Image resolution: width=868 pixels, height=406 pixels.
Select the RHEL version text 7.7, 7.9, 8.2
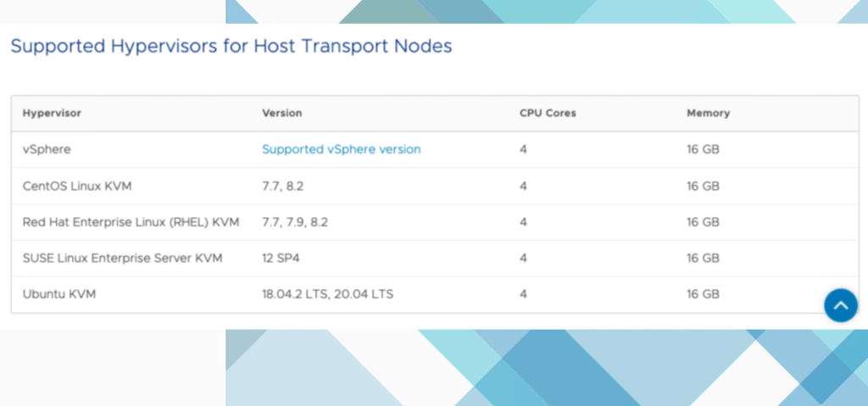click(294, 222)
